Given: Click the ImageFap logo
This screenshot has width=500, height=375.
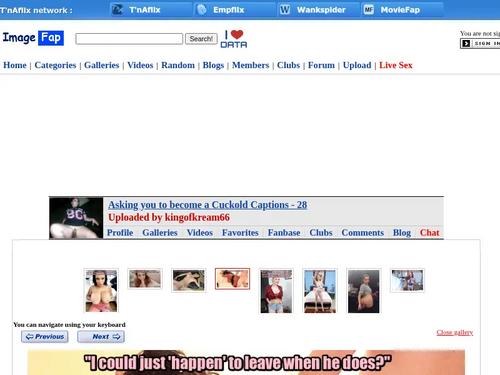Looking at the screenshot, I should click(33, 38).
